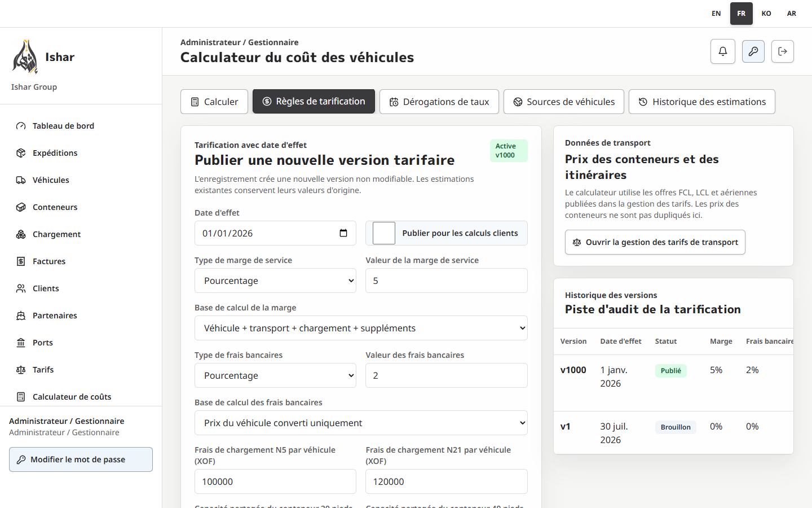Switch language to AR
This screenshot has height=508, width=812.
pyautogui.click(x=792, y=14)
